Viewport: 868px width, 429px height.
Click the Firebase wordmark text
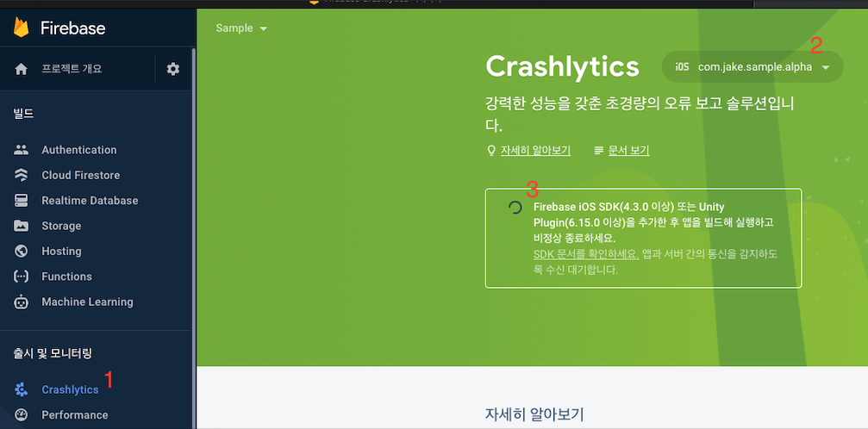point(73,28)
